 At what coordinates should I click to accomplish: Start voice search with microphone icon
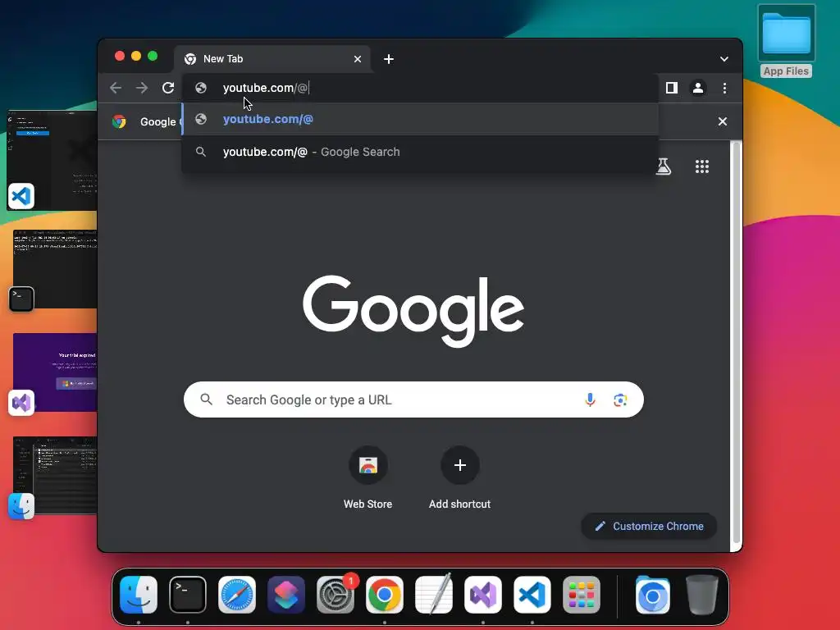pyautogui.click(x=590, y=399)
